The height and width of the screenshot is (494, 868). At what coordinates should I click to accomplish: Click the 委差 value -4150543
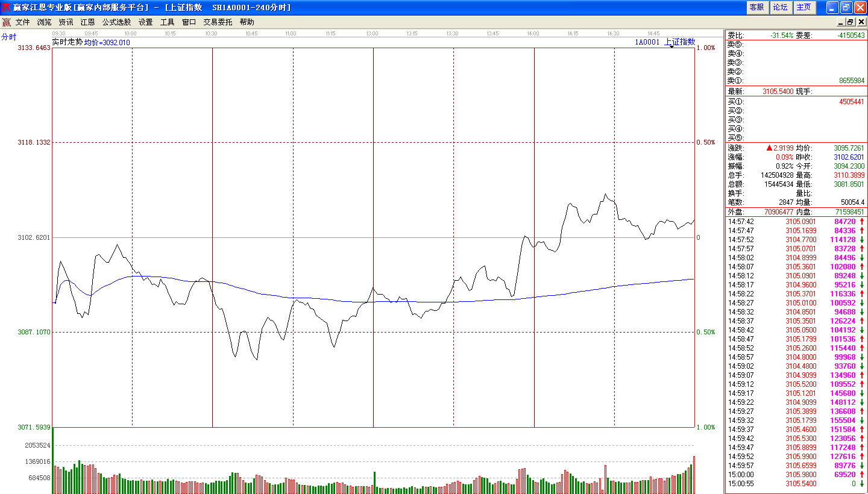[x=851, y=36]
